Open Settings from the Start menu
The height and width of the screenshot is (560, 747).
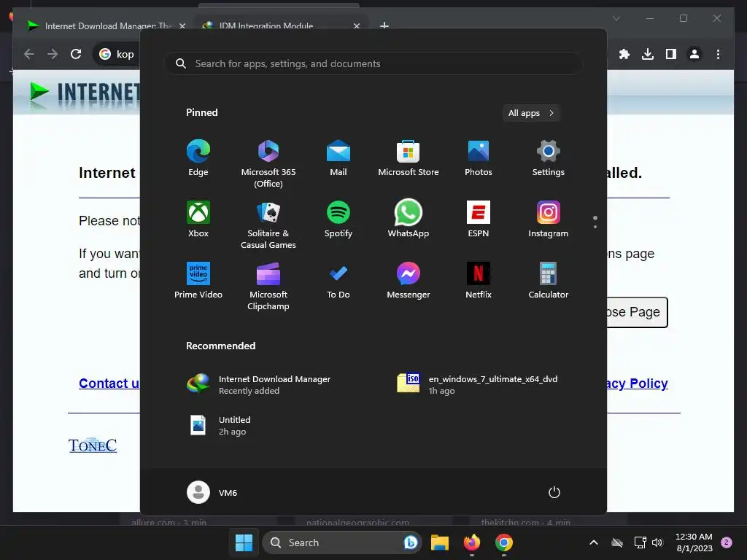(549, 159)
